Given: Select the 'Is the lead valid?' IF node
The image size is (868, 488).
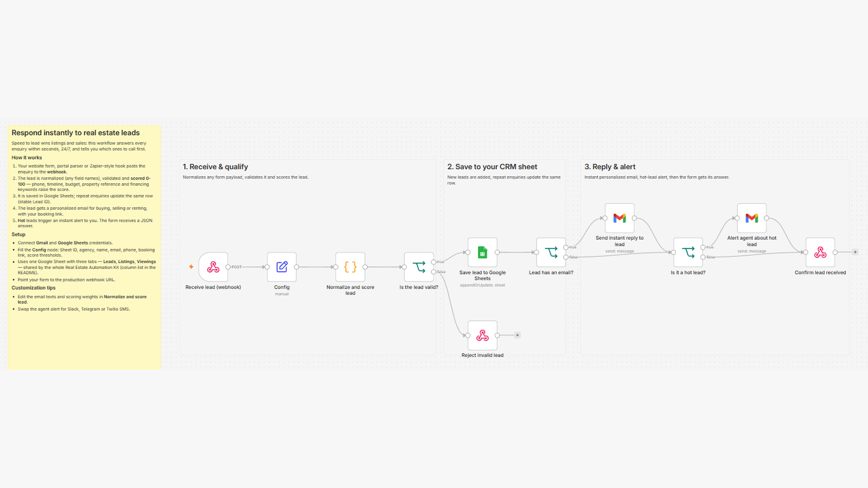Looking at the screenshot, I should (x=419, y=267).
